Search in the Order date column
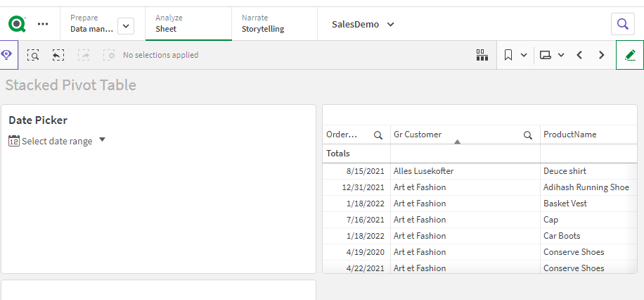Image resolution: width=644 pixels, height=300 pixels. click(x=378, y=135)
